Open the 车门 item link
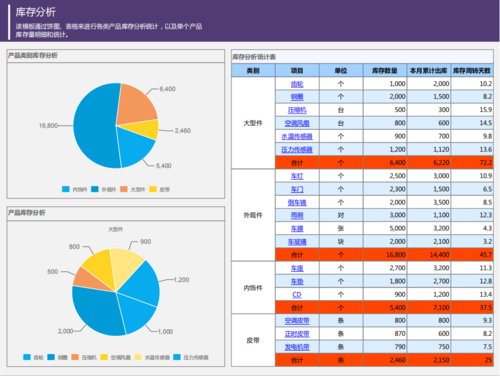This screenshot has width=500, height=376. coord(297,189)
